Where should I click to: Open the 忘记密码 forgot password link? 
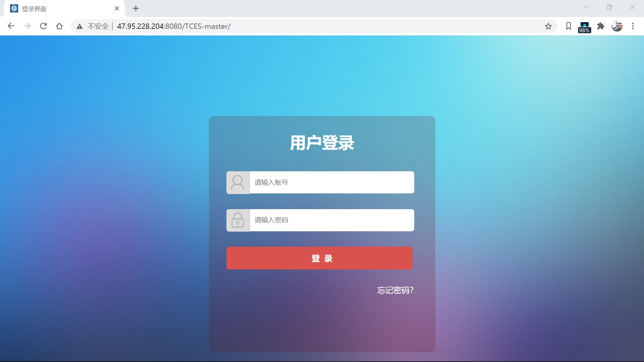tap(394, 290)
